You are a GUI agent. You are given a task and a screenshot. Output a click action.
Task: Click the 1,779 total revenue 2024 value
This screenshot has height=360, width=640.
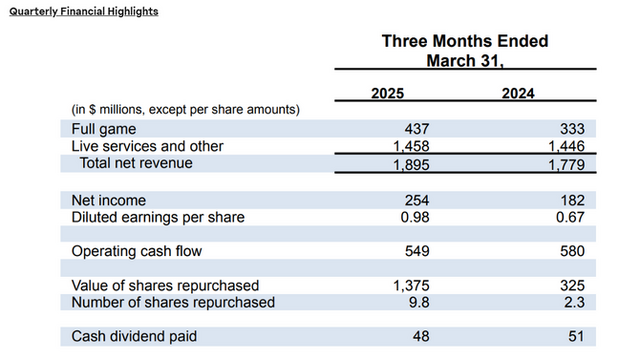pyautogui.click(x=566, y=165)
